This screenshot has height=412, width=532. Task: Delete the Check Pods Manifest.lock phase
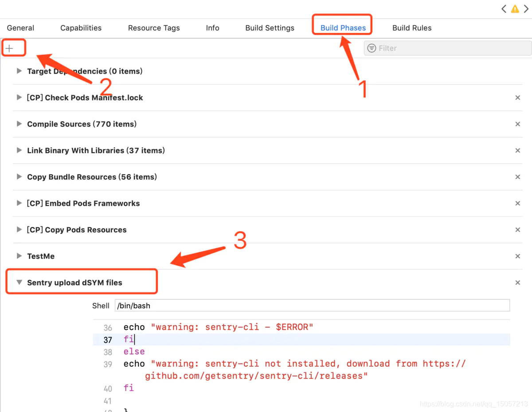click(517, 98)
